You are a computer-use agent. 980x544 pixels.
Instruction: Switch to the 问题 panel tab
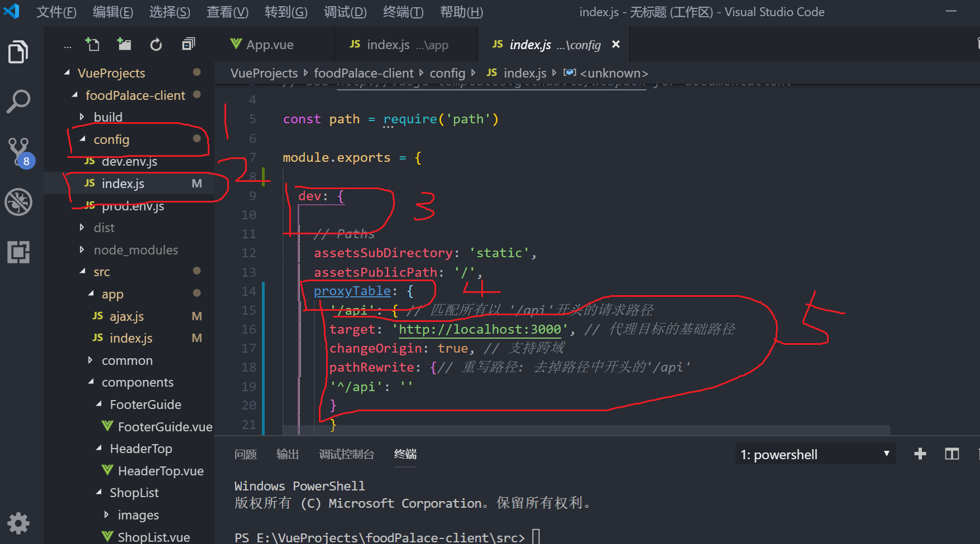coord(246,454)
